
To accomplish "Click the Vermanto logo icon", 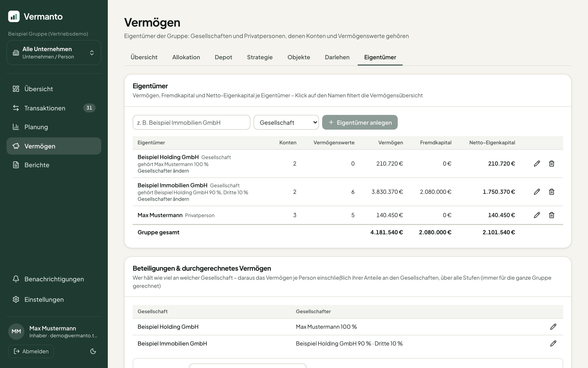I will tap(14, 16).
